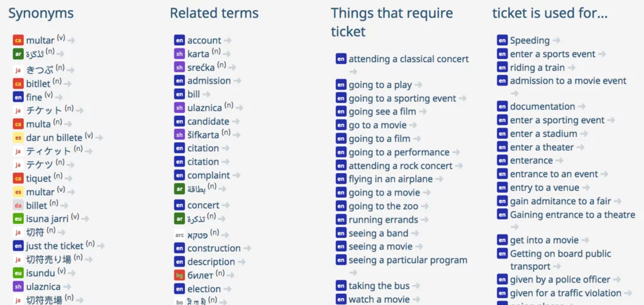The image size is (644, 305).
Task: Open 'flying in an airplane' entry
Action: [x=391, y=179]
